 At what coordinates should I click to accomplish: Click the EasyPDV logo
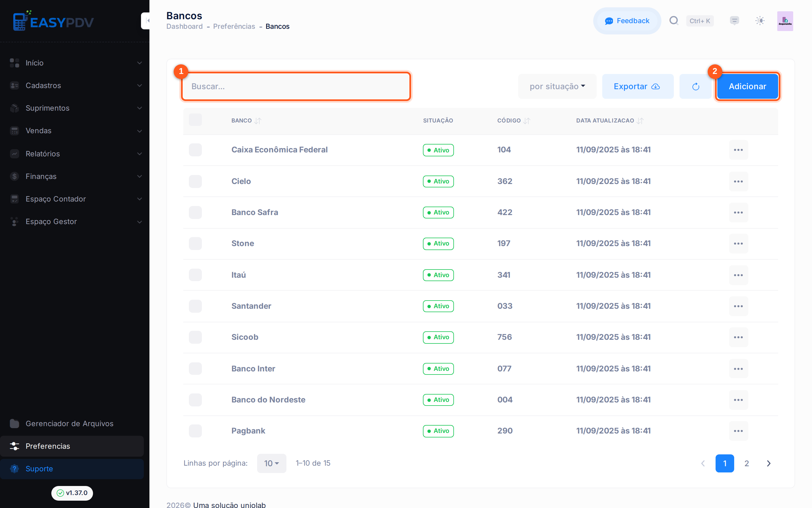click(54, 21)
